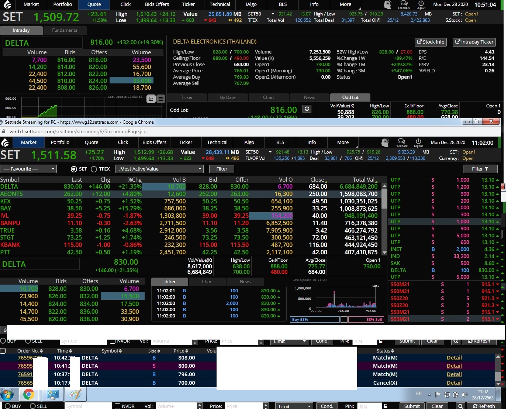Image resolution: width=532 pixels, height=409 pixels.
Task: Open the Windows Start button
Action: [x=7, y=395]
